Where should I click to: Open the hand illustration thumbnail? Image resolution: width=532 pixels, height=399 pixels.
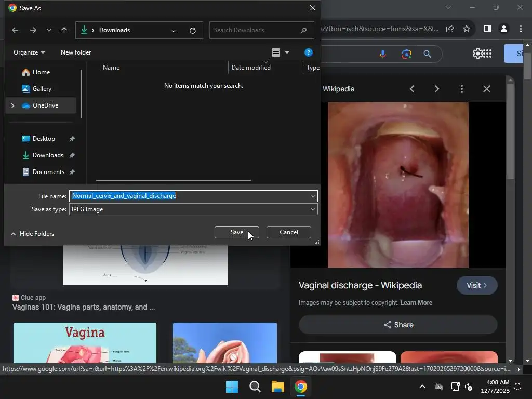224,343
